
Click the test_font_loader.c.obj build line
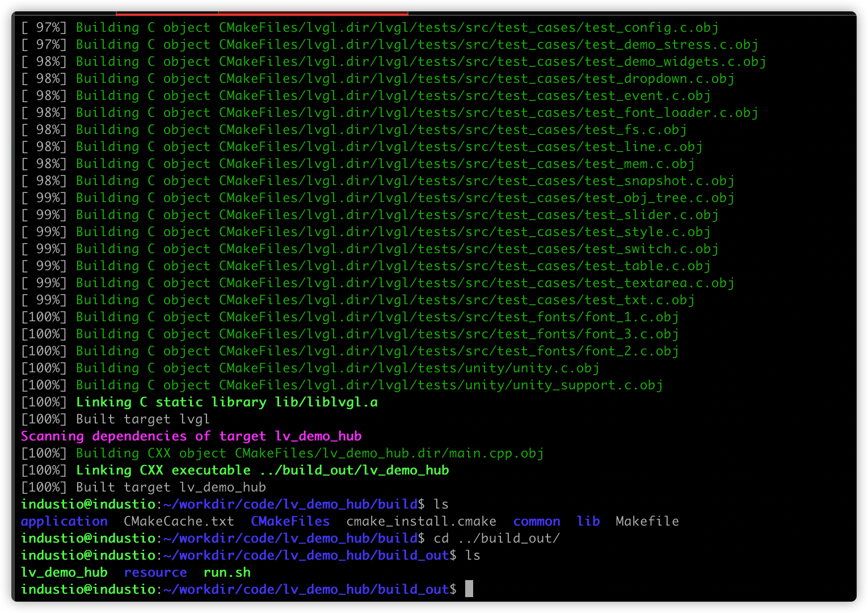point(390,112)
